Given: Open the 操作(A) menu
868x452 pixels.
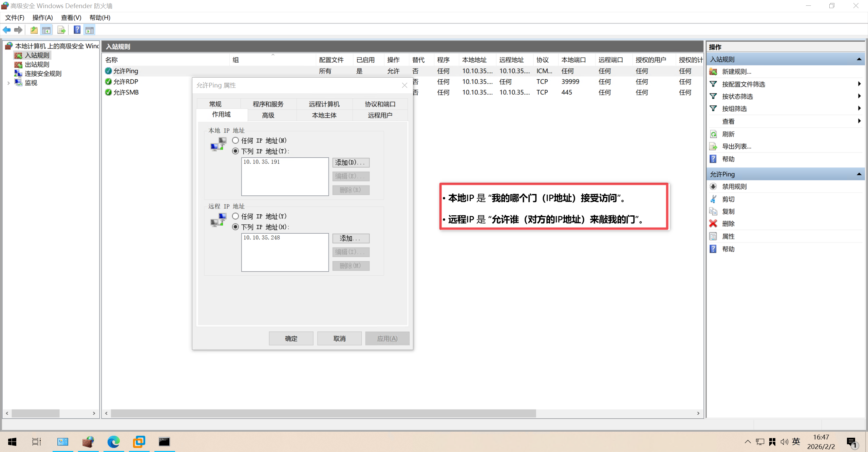Looking at the screenshot, I should click(x=42, y=18).
